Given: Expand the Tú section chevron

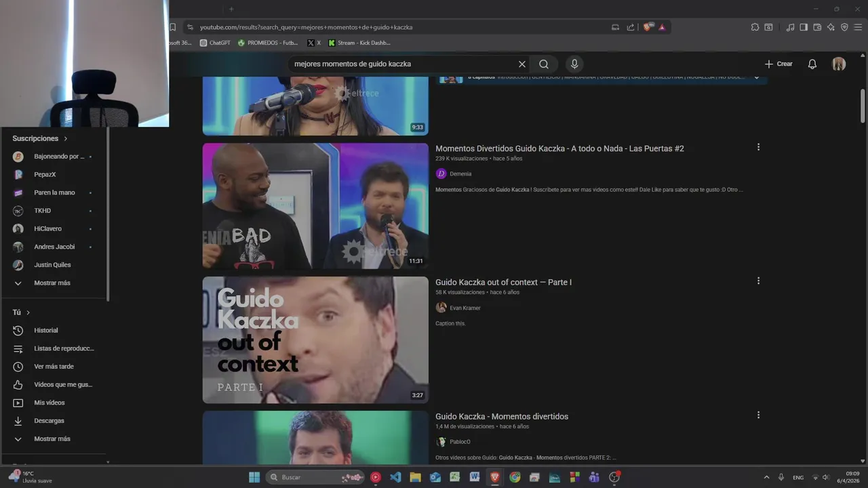Looking at the screenshot, I should click(x=28, y=312).
